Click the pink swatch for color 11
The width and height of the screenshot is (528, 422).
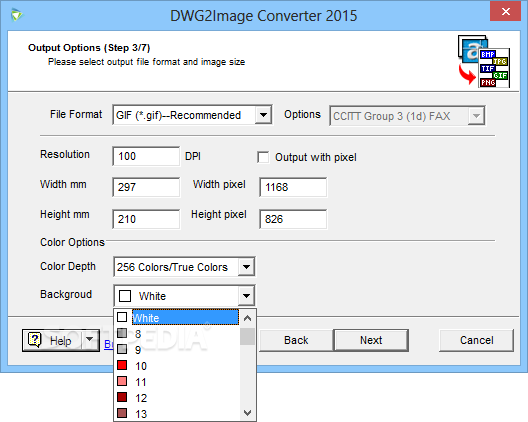click(x=122, y=381)
